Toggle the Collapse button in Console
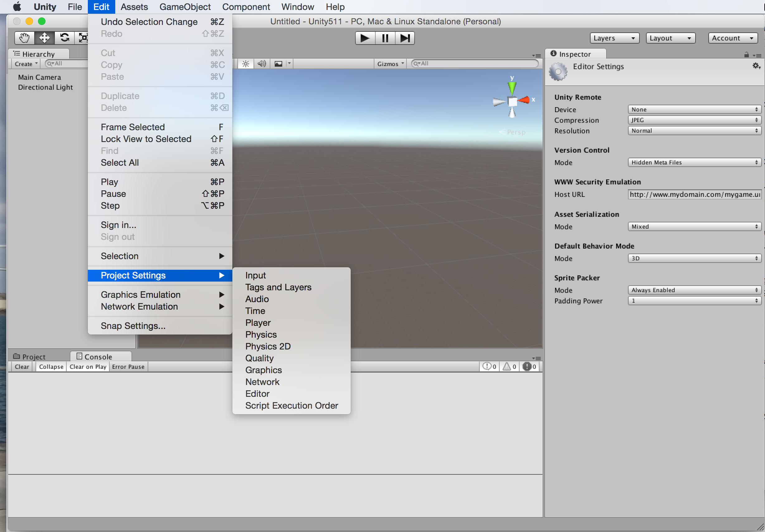The image size is (765, 532). pos(51,367)
